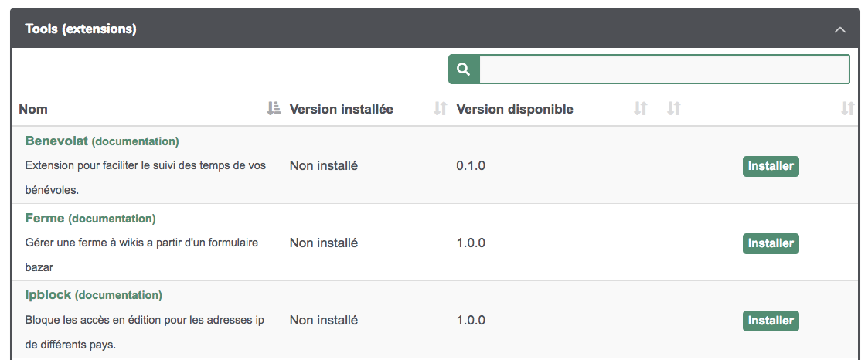Click the rightmost sort arrows above Installer buttons
868x360 pixels.
[x=848, y=109]
